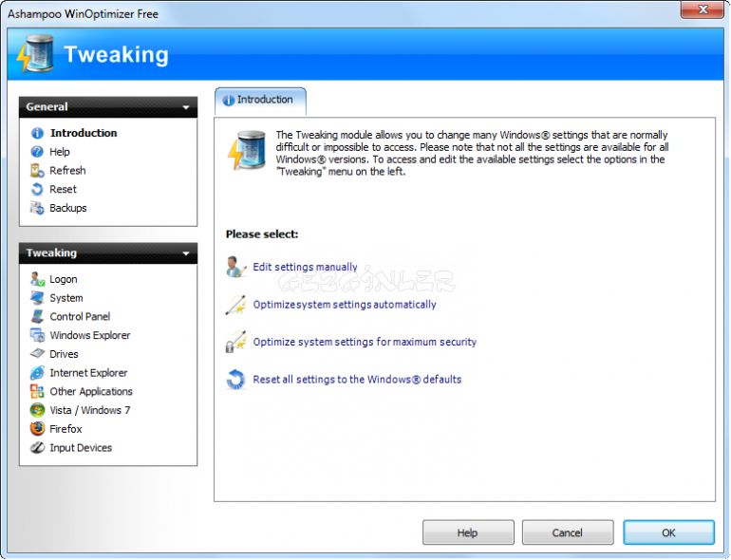
Task: Click the Other Applications icon
Action: tap(37, 391)
